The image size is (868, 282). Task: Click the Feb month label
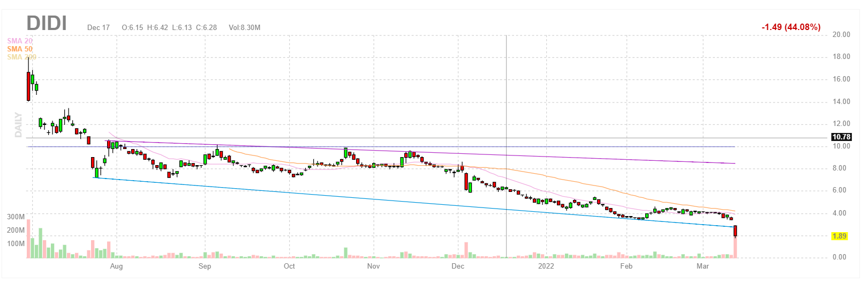coord(626,266)
